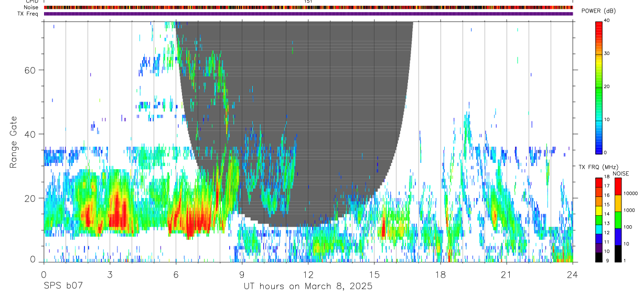Click the green segment of the NOISE legend
Viewport: 644px width, 297px height.
[x=618, y=220]
